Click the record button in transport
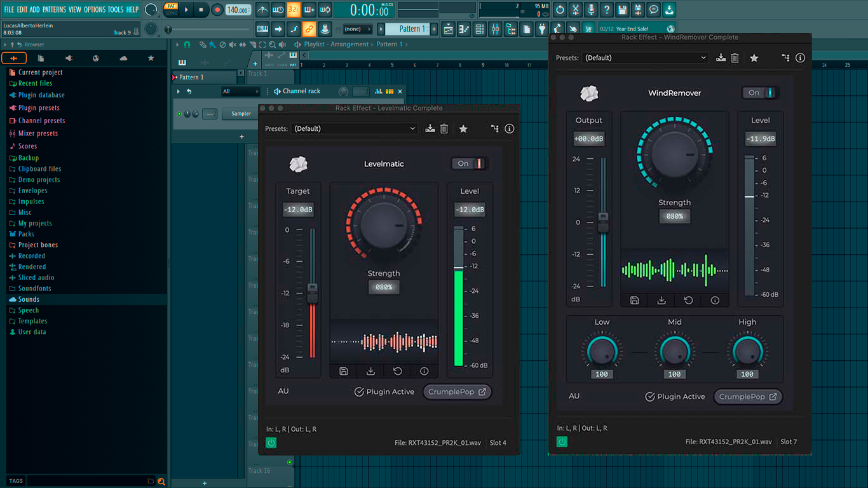Viewport: 868px width, 488px height. pyautogui.click(x=217, y=10)
